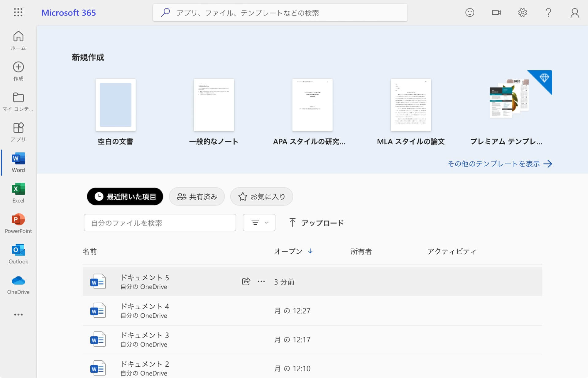Open the filter dropdown
The image size is (588, 378).
click(259, 223)
